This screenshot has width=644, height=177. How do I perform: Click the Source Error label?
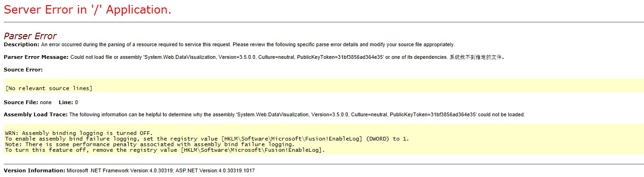click(x=23, y=70)
